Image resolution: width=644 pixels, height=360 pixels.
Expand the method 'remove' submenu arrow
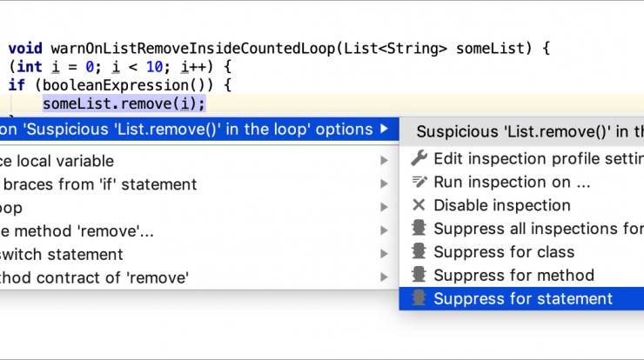(384, 230)
